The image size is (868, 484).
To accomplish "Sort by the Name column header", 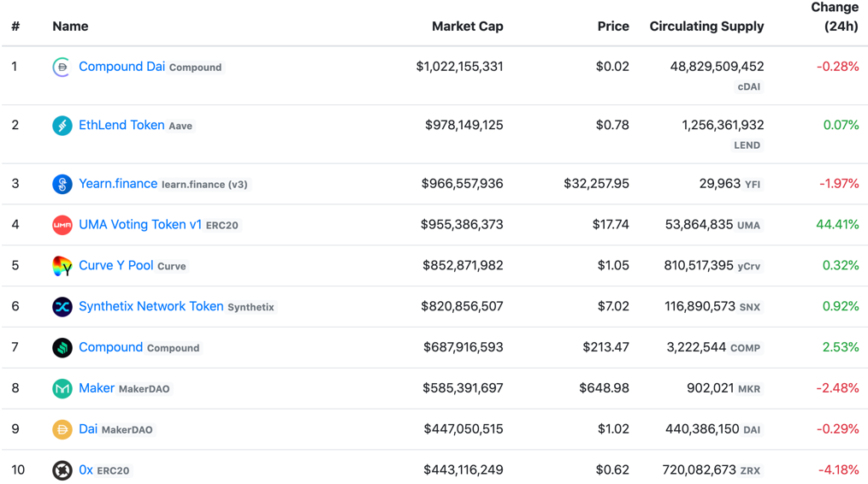I will point(70,27).
